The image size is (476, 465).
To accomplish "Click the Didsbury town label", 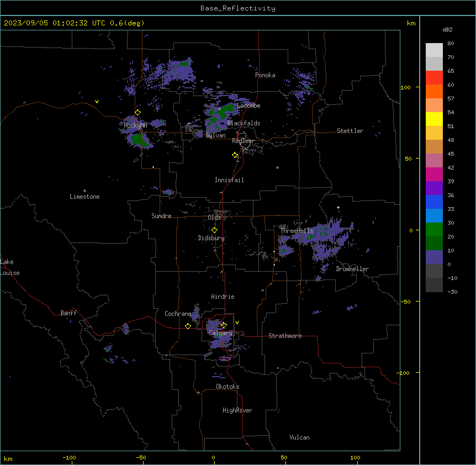I will [x=211, y=238].
